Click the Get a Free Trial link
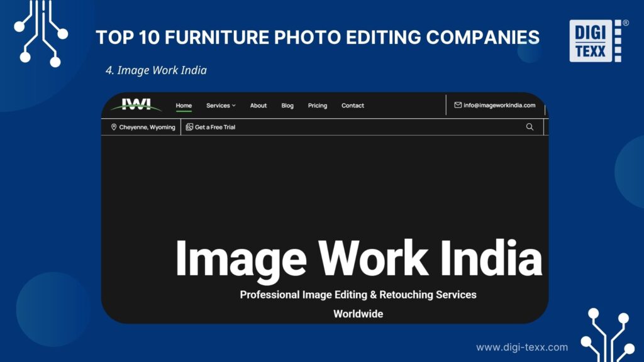 (215, 127)
